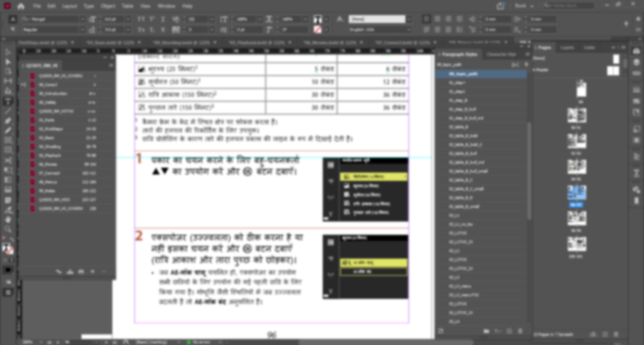The height and width of the screenshot is (345, 644).
Task: Toggle style source indicator beside second book document
Action: 23,85
